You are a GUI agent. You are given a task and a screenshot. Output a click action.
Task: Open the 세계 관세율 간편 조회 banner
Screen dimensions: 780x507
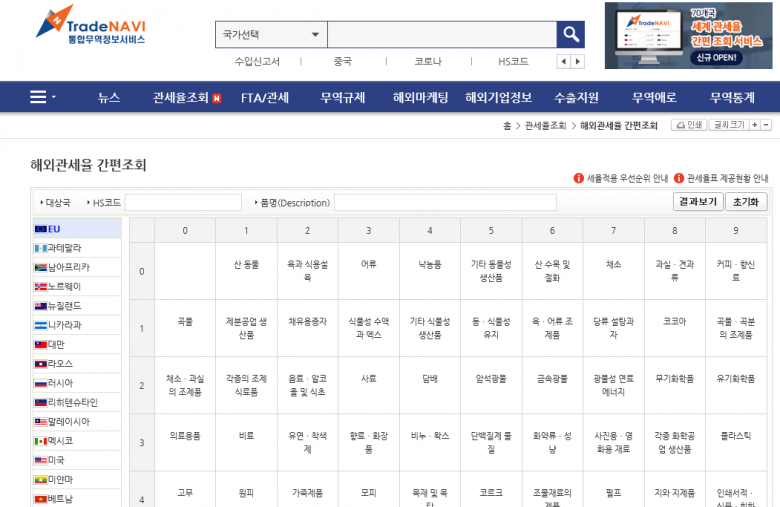[688, 35]
